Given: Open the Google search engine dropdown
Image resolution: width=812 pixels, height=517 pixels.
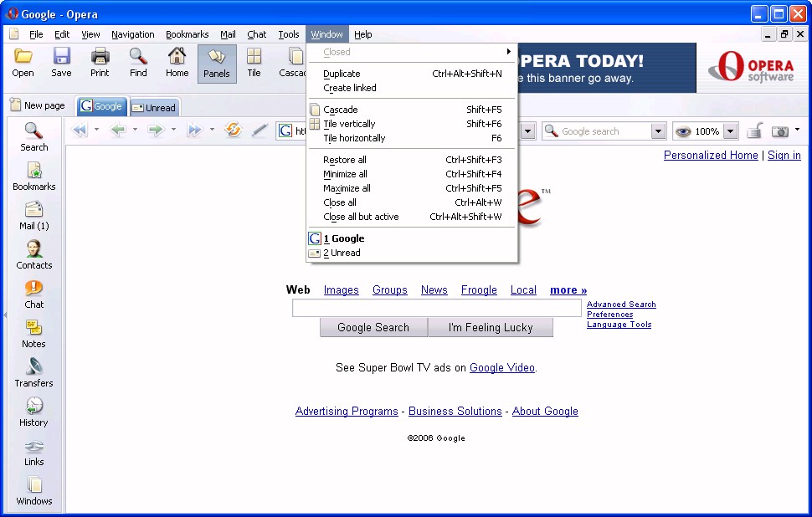Looking at the screenshot, I should (x=658, y=131).
